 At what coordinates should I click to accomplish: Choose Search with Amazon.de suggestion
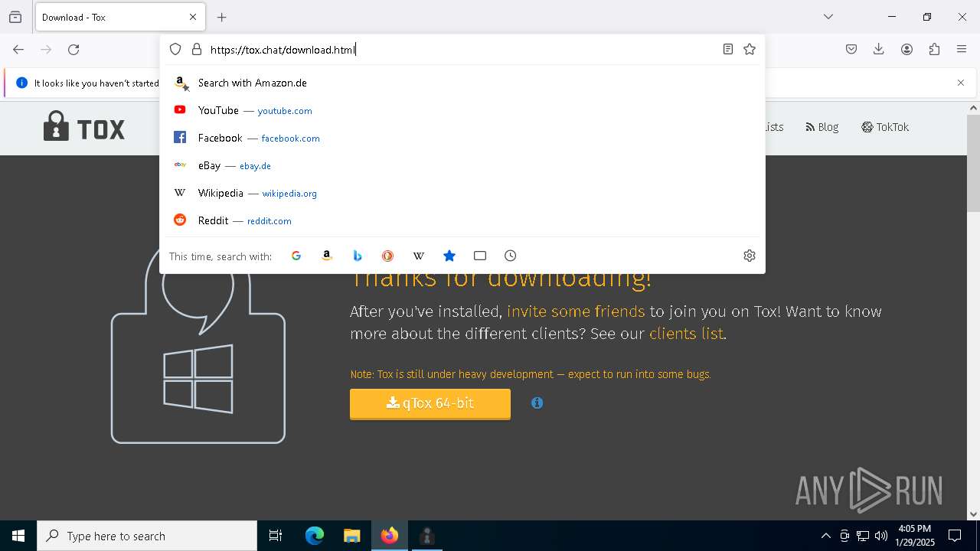pos(462,83)
